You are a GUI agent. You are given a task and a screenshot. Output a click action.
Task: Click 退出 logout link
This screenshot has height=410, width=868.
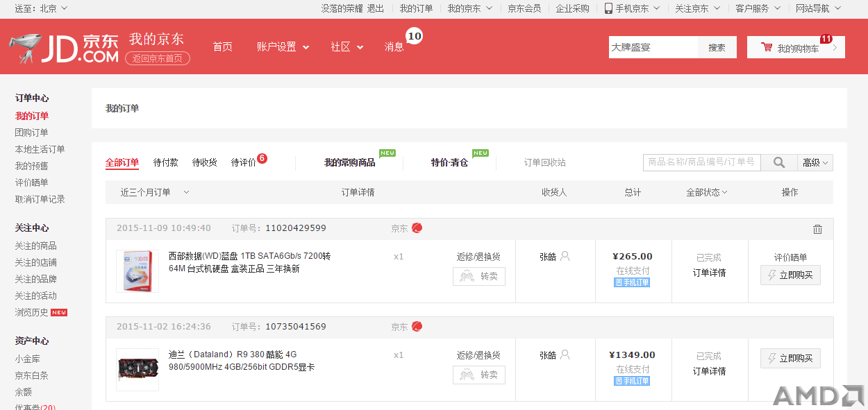[x=376, y=8]
